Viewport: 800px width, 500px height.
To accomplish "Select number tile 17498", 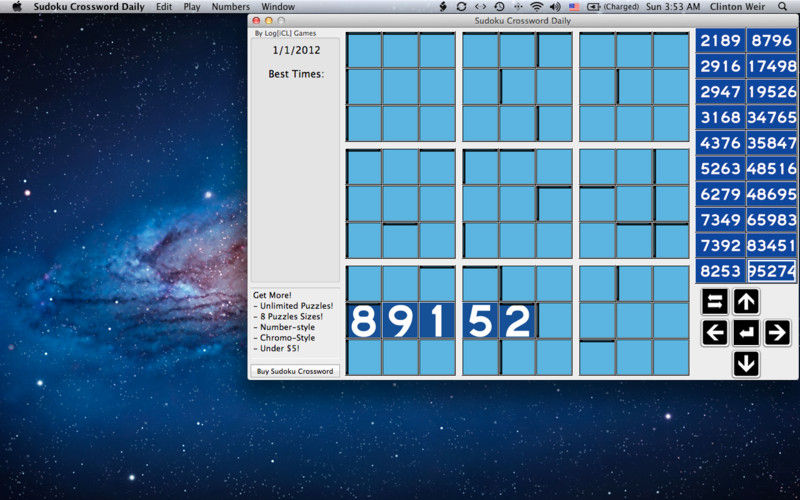I will click(771, 66).
